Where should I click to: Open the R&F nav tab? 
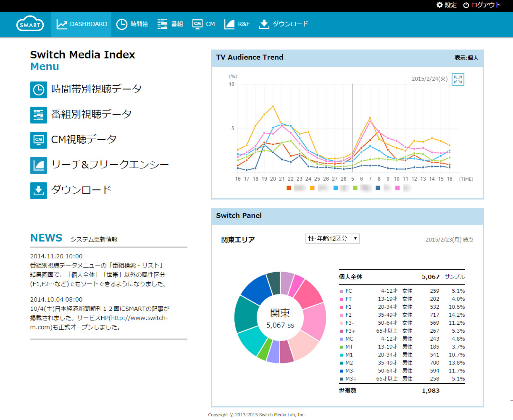click(x=237, y=24)
